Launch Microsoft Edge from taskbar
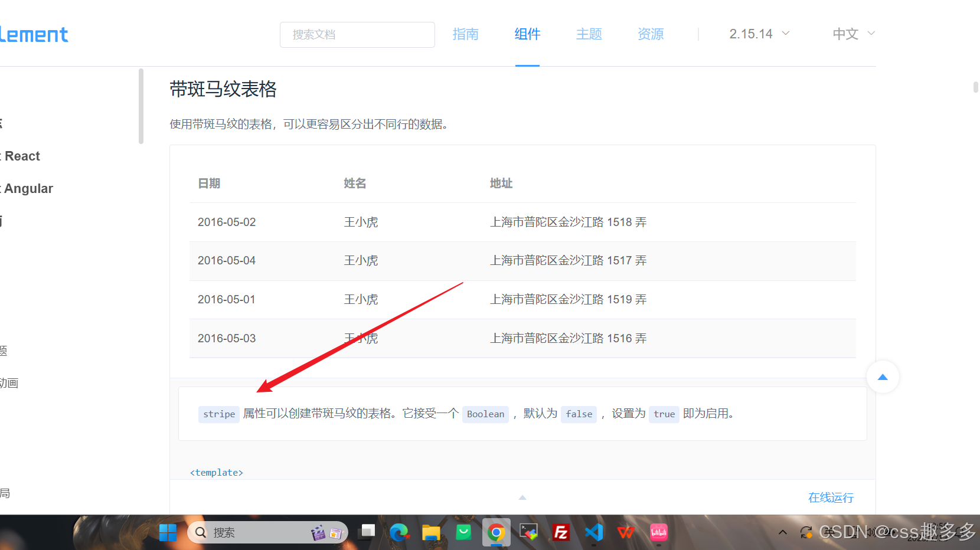Screen dimensions: 980x550 (x=399, y=533)
